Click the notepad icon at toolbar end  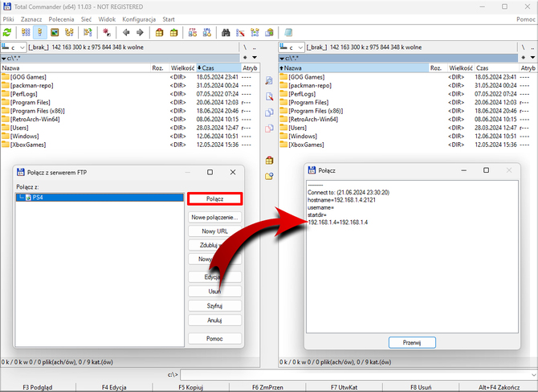point(288,33)
